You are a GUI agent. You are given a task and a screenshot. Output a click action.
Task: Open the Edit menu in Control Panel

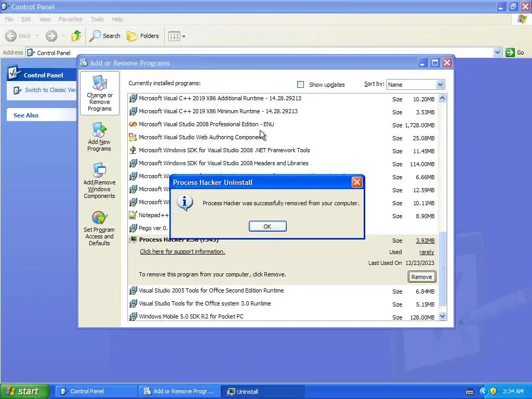(26, 19)
